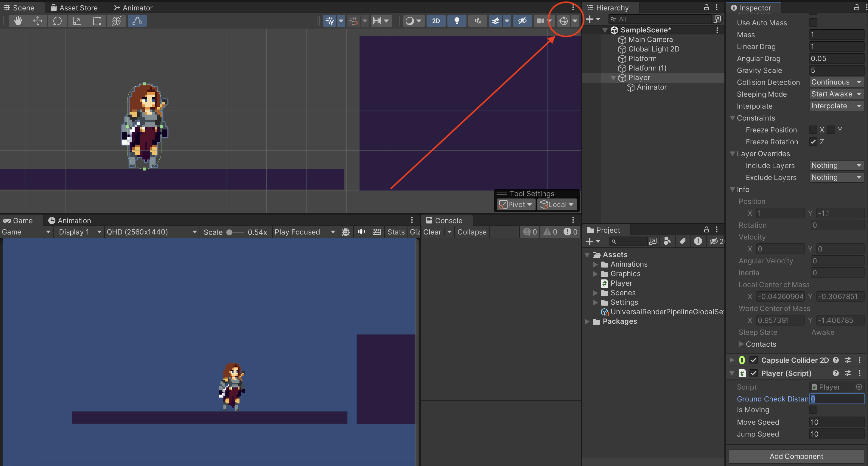Toggle grid snapping icon in Scene toolbar
Screen dimensions: 868x466
(x=353, y=21)
